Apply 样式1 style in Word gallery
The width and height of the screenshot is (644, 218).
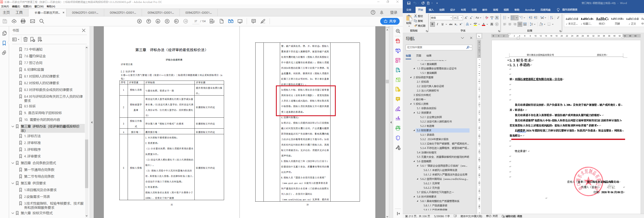(602, 21)
